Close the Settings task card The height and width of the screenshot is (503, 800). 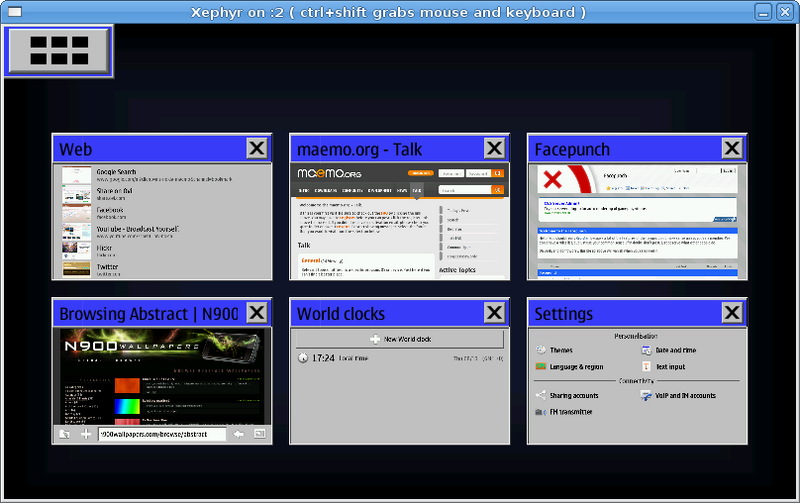pos(733,313)
